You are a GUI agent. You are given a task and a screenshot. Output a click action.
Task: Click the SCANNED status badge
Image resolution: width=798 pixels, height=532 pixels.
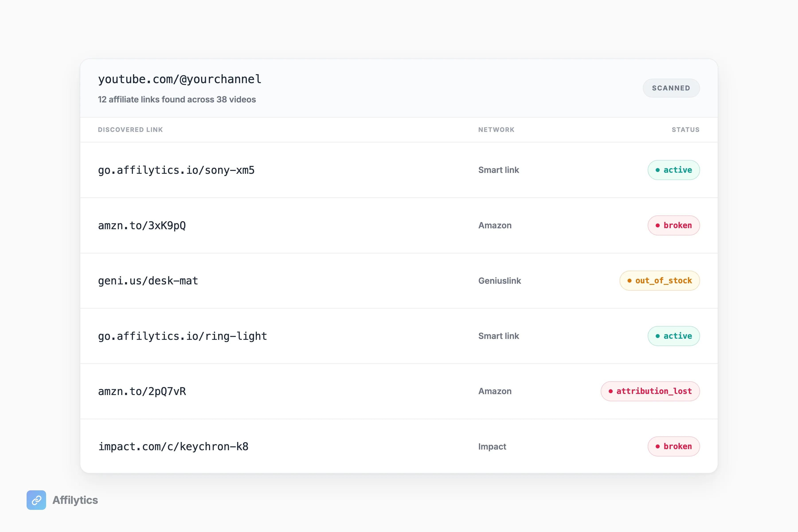pos(671,88)
